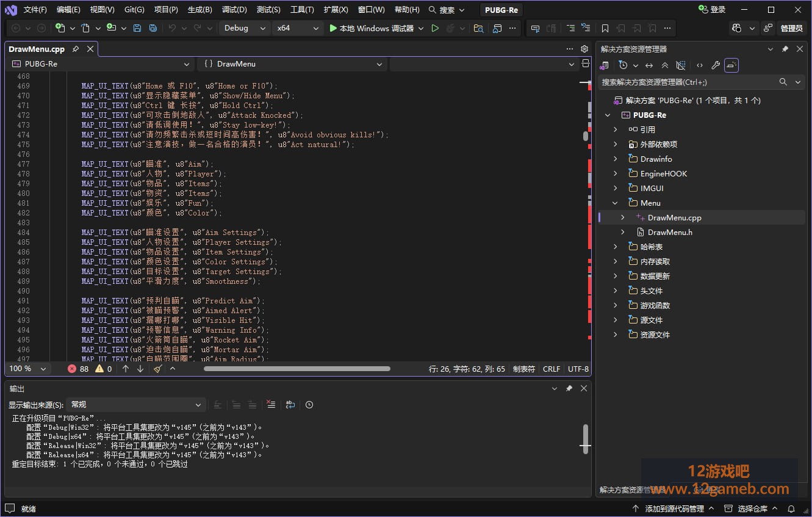Expand the IMGUI folder in Solution Explorer
Image resolution: width=812 pixels, height=517 pixels.
(x=615, y=188)
